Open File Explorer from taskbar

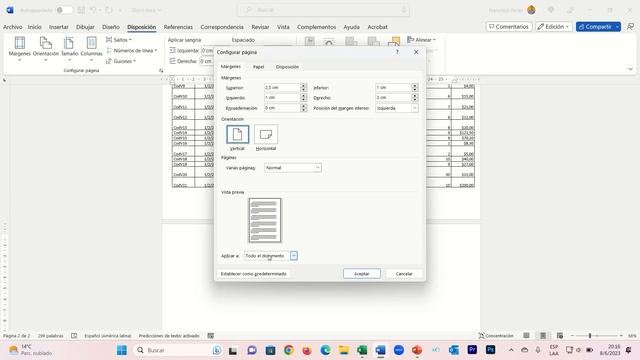coord(344,350)
